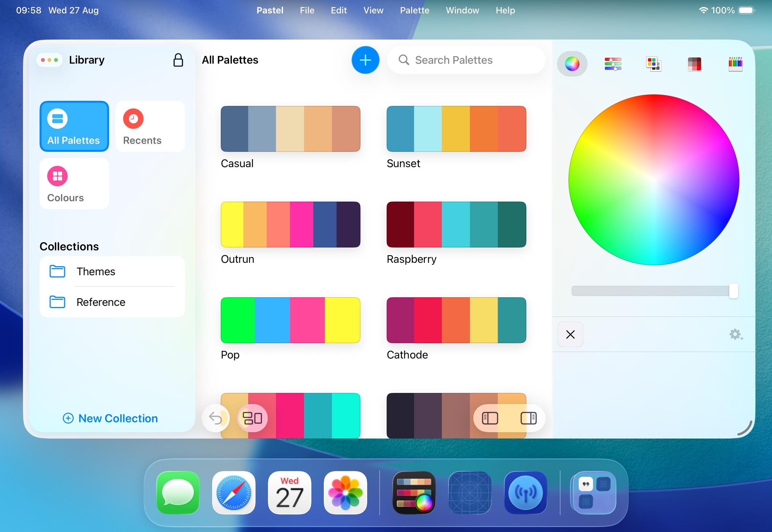
Task: Click the magnifier icon in search field
Action: [404, 60]
